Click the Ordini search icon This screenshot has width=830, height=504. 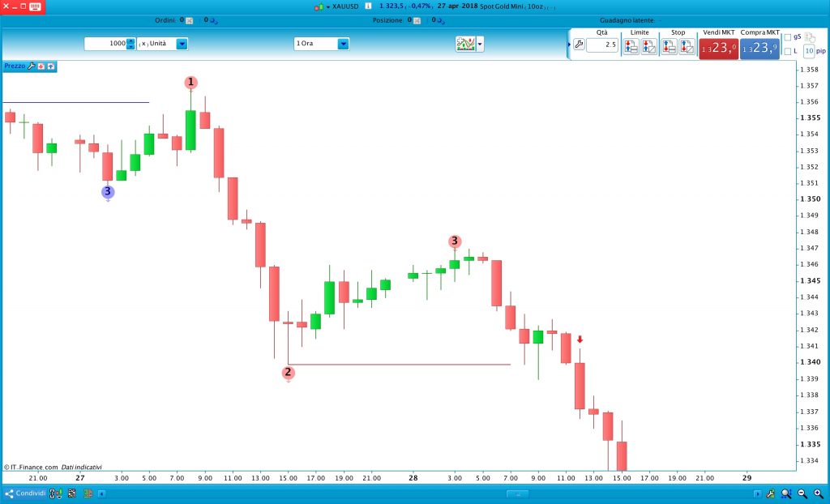tap(213, 20)
